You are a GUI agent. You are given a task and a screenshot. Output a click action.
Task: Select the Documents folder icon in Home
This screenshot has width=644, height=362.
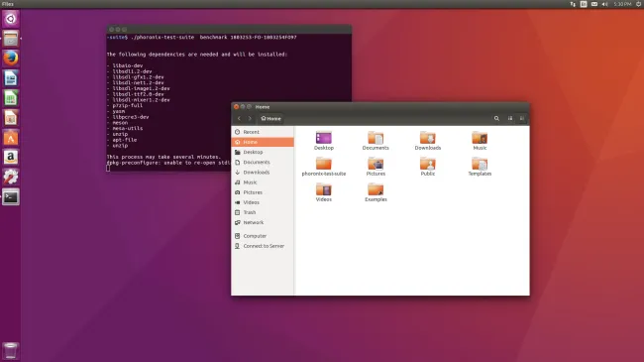coord(376,138)
